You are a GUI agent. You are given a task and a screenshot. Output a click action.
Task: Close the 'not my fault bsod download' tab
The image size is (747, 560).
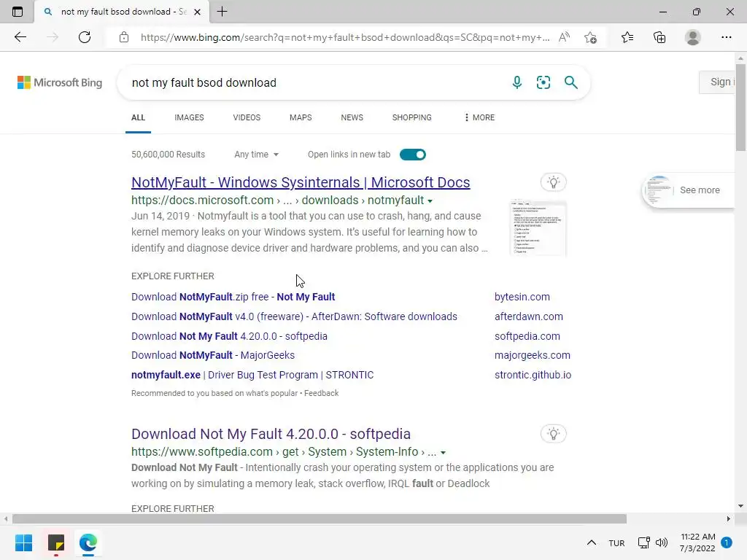point(197,12)
